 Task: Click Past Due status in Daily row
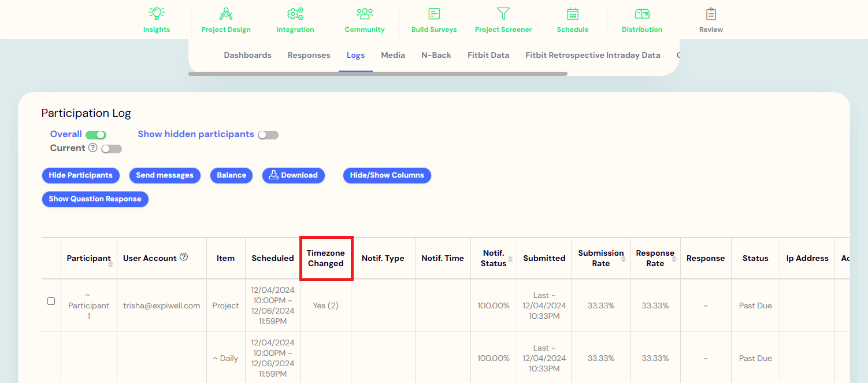point(755,358)
